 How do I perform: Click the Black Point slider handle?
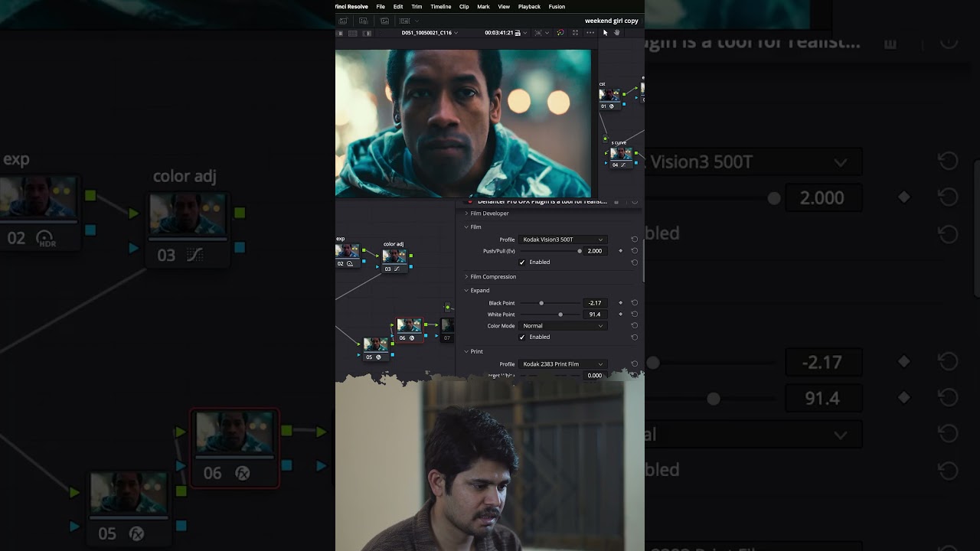tap(541, 303)
